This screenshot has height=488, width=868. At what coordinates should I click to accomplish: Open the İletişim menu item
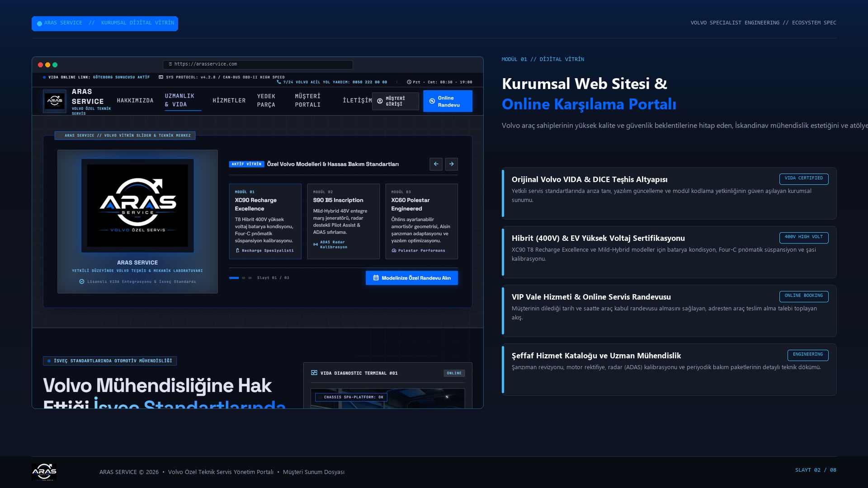(x=357, y=100)
